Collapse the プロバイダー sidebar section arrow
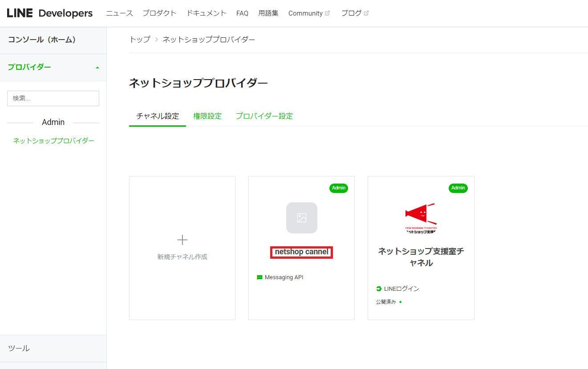This screenshot has width=588, height=369. click(x=97, y=68)
